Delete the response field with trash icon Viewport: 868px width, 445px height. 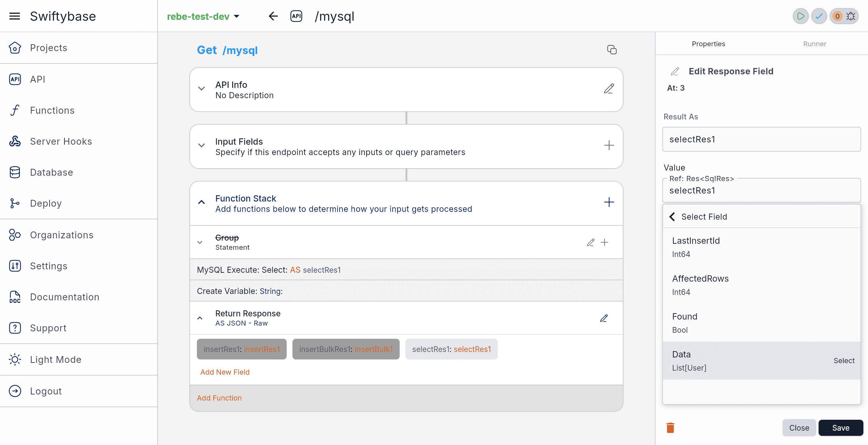point(670,428)
